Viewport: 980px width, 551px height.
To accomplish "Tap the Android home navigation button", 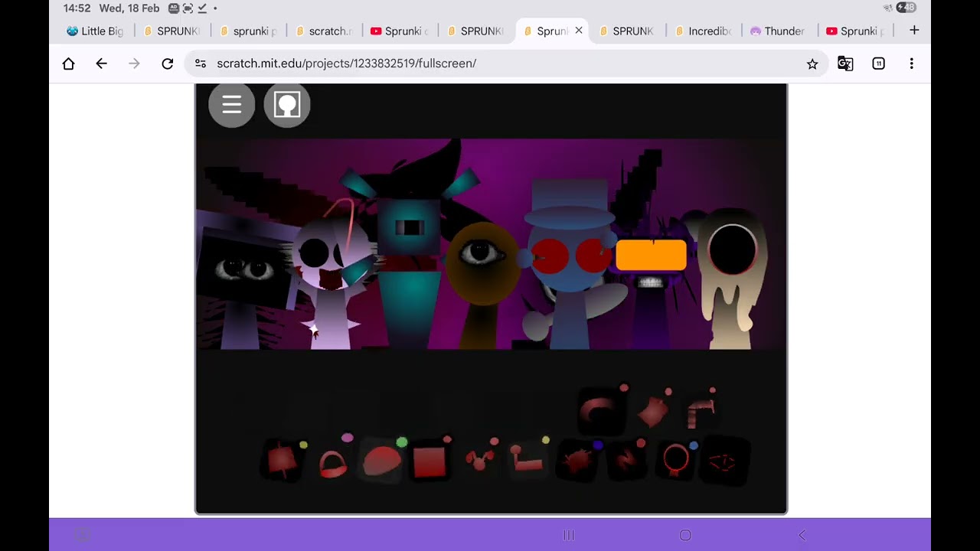I will click(685, 535).
